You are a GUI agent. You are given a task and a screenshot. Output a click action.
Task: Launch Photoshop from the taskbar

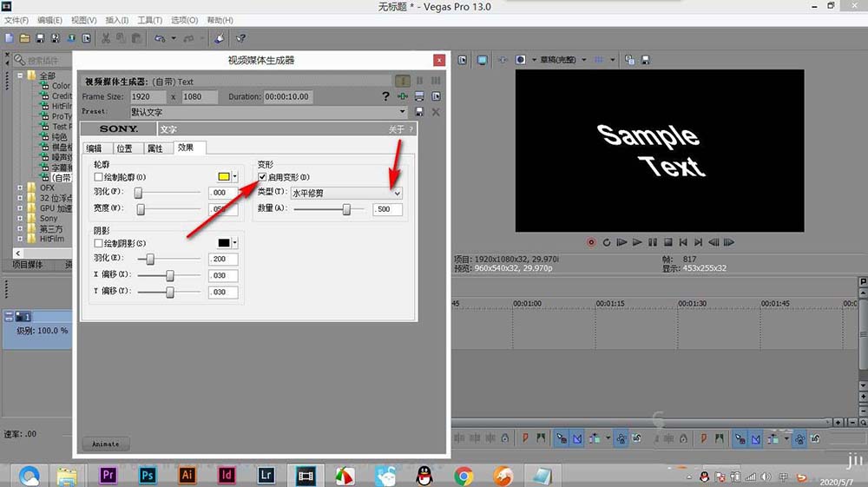[148, 475]
